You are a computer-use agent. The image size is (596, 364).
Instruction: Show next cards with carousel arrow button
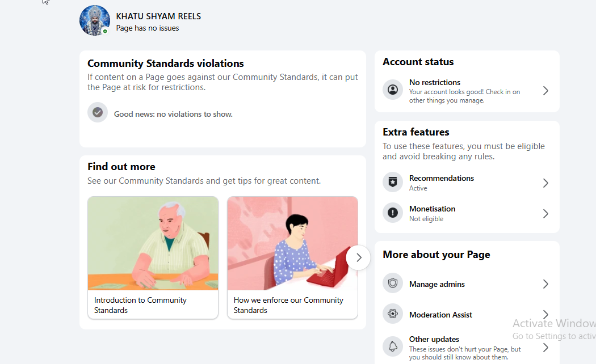358,258
